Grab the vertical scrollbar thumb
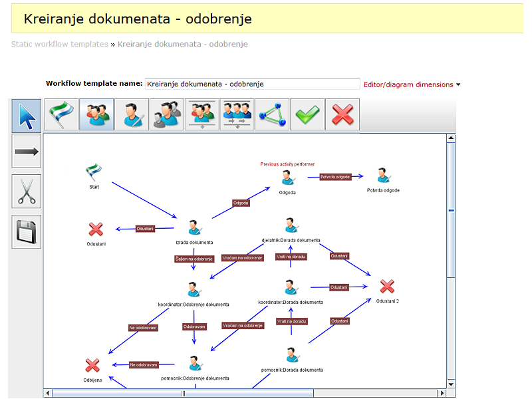532x399 pixels. coord(451,210)
